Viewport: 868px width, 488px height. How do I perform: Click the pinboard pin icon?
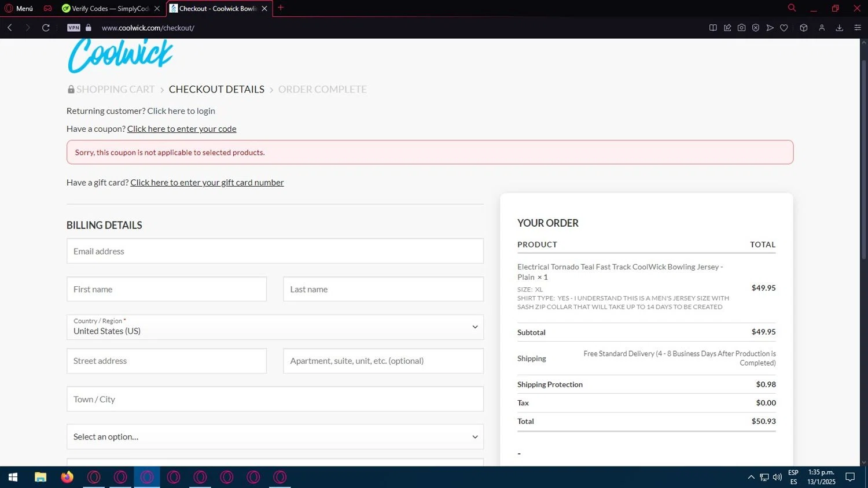(x=727, y=28)
